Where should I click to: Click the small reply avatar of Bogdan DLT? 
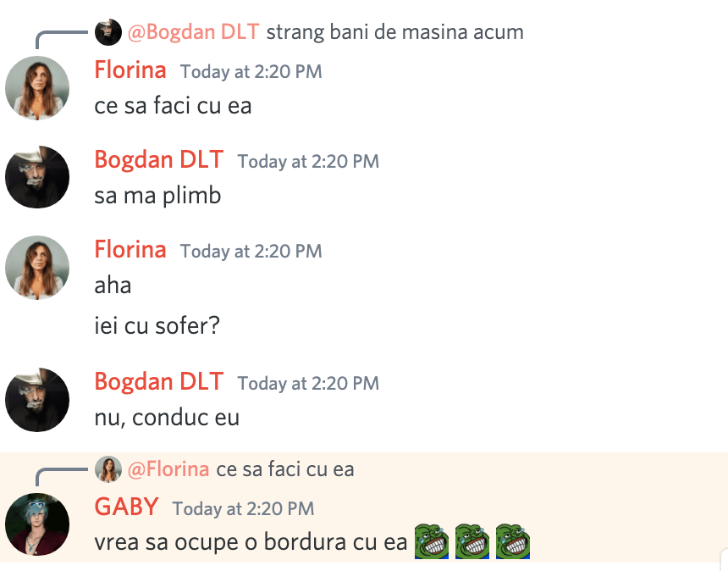[x=108, y=32]
